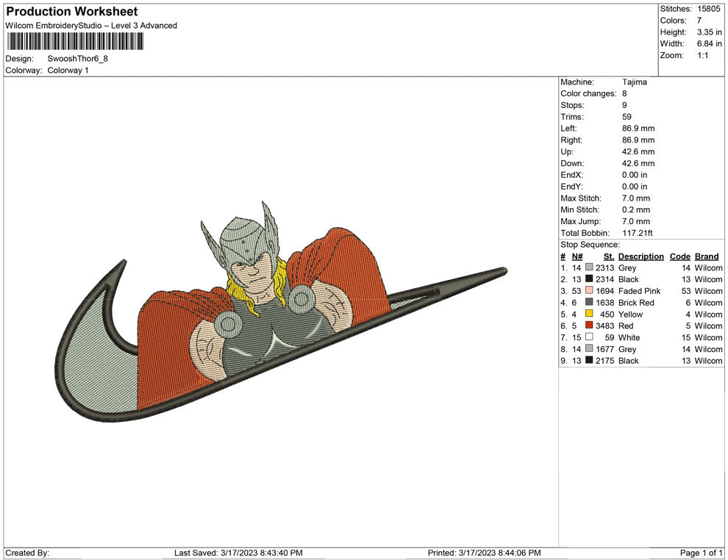Click the Width value '6.84 in'
This screenshot has width=728, height=560.
710,43
